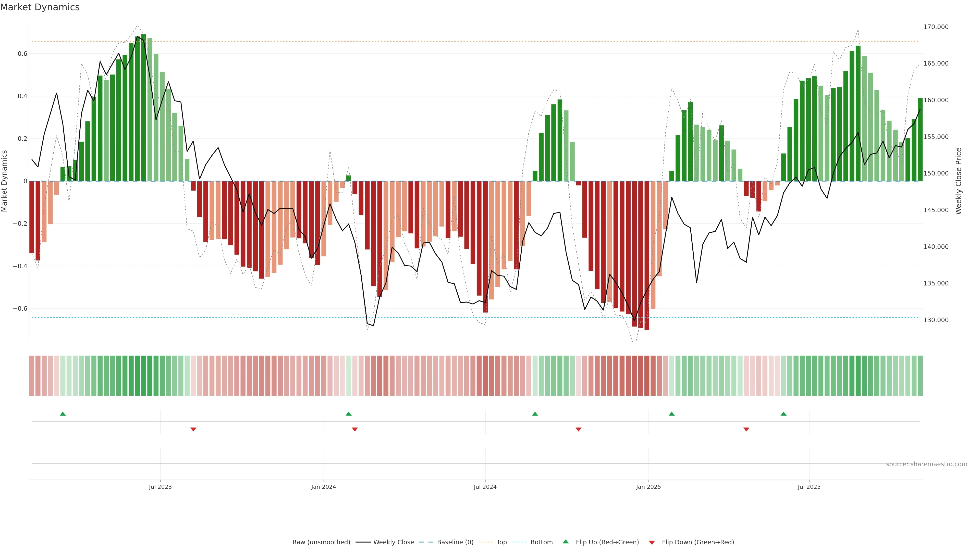Click the Flip Up (Red→Green) legend icon
Image resolution: width=980 pixels, height=551 pixels.
click(x=566, y=542)
